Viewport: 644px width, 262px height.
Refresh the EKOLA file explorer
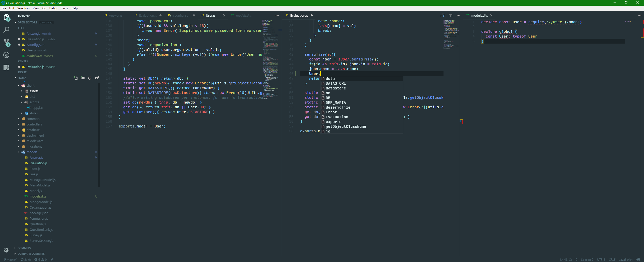point(90,78)
